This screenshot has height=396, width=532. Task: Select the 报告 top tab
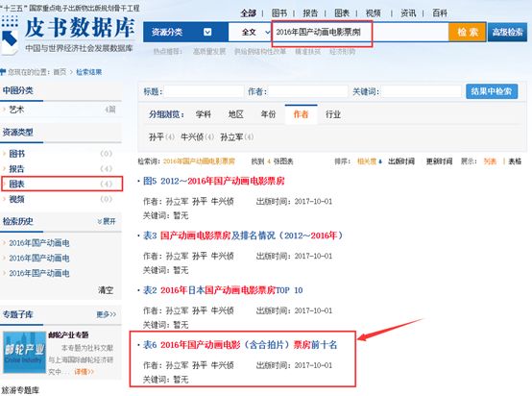coord(310,13)
